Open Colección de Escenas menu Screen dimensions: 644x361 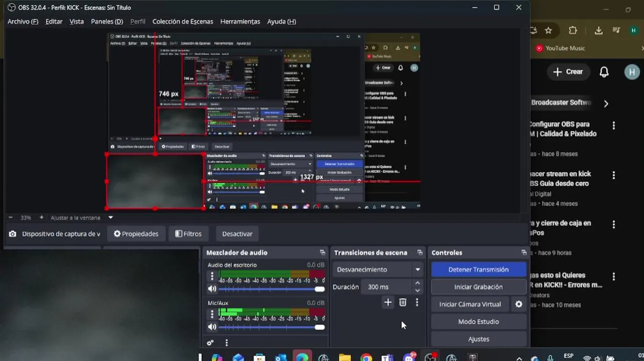coord(183,22)
